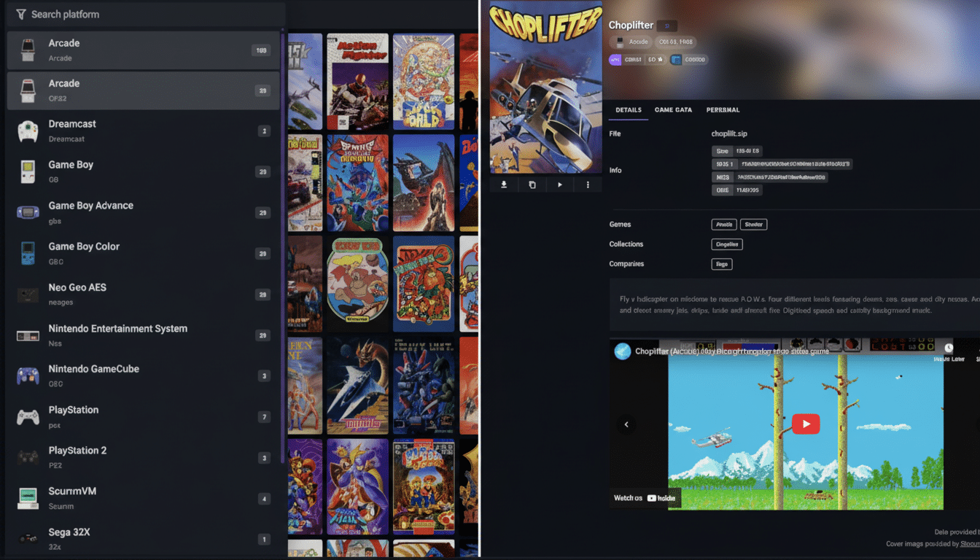
Task: Open the Sega company tag
Action: point(721,264)
